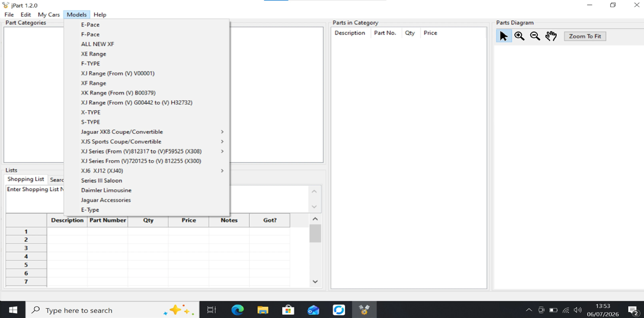Click shopping table scrollbar up arrow

click(315, 219)
